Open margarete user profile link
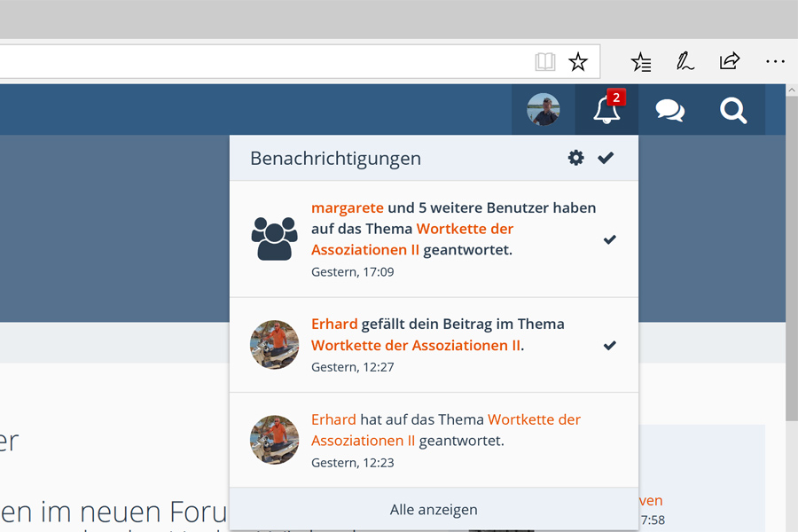The height and width of the screenshot is (532, 798). (348, 207)
